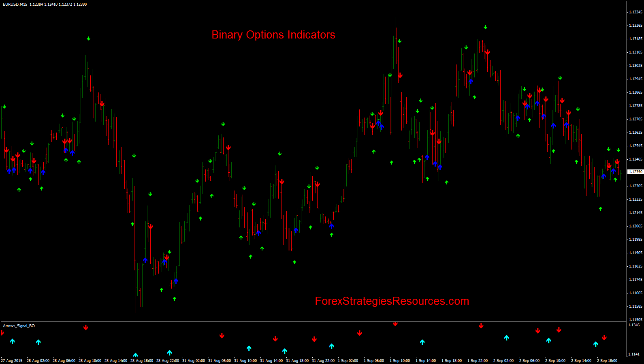644x364 pixels.
Task: Click the red arrow beside the Arrows_Signal_BO label
Action: coord(85,328)
